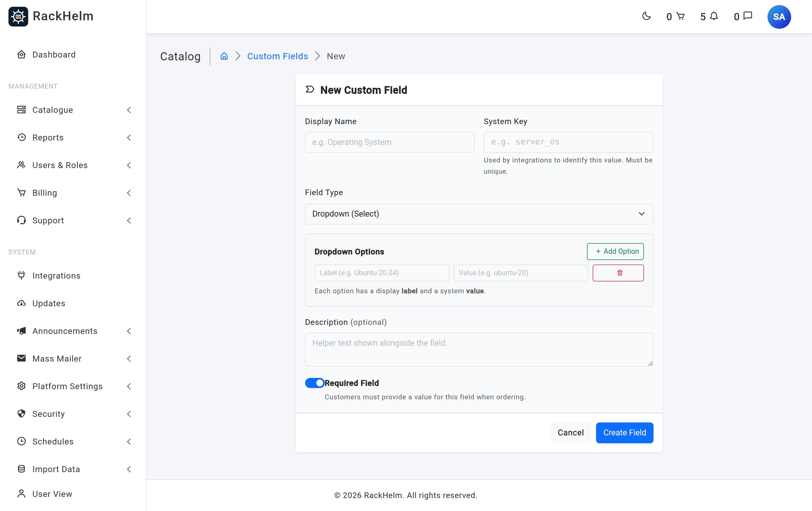Open SA user avatar menu

(779, 17)
